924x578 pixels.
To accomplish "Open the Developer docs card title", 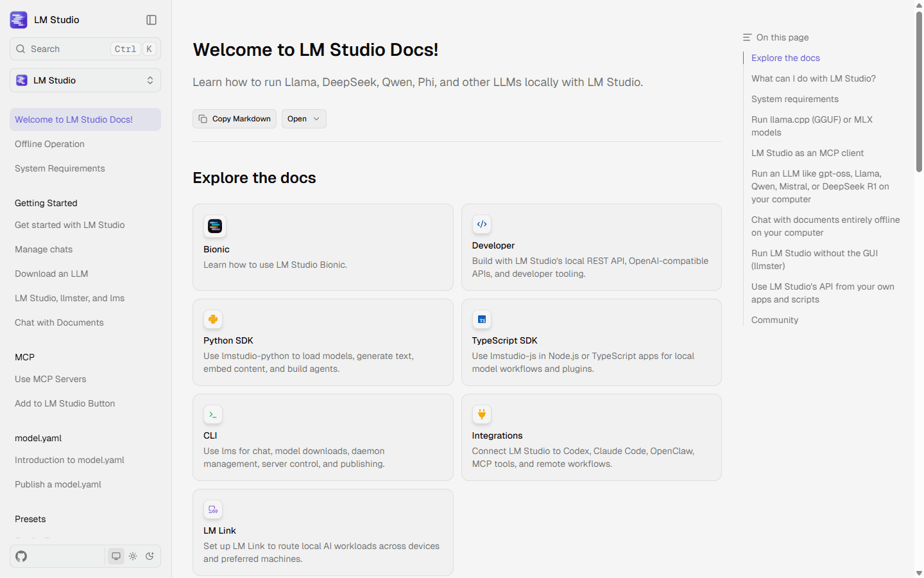I will click(x=493, y=245).
